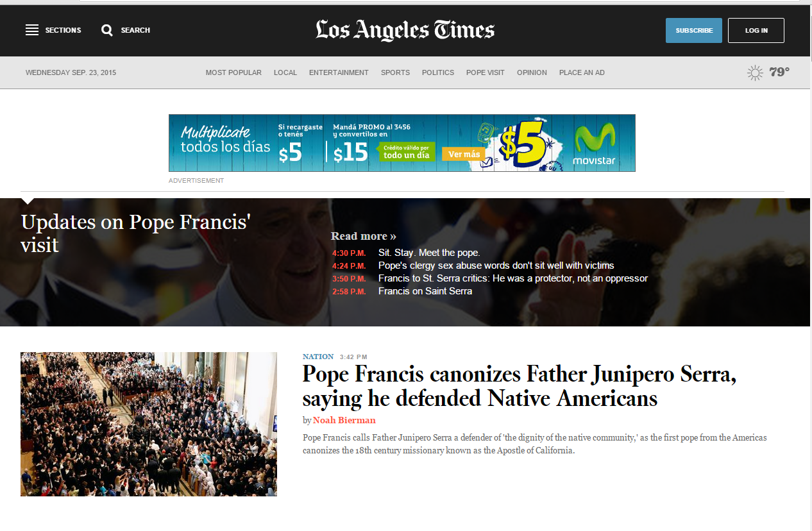Click the Search magnifying glass icon
Image resolution: width=812 pixels, height=531 pixels.
pyautogui.click(x=107, y=30)
